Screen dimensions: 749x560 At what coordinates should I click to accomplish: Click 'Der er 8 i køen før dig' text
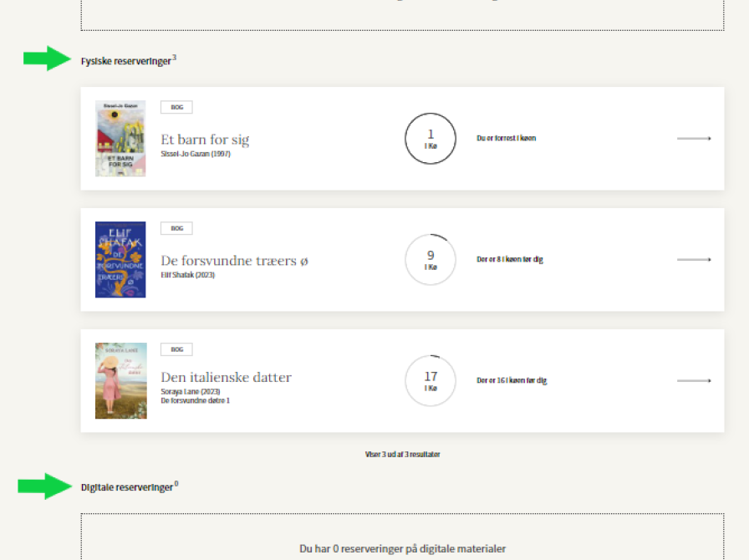tap(509, 260)
